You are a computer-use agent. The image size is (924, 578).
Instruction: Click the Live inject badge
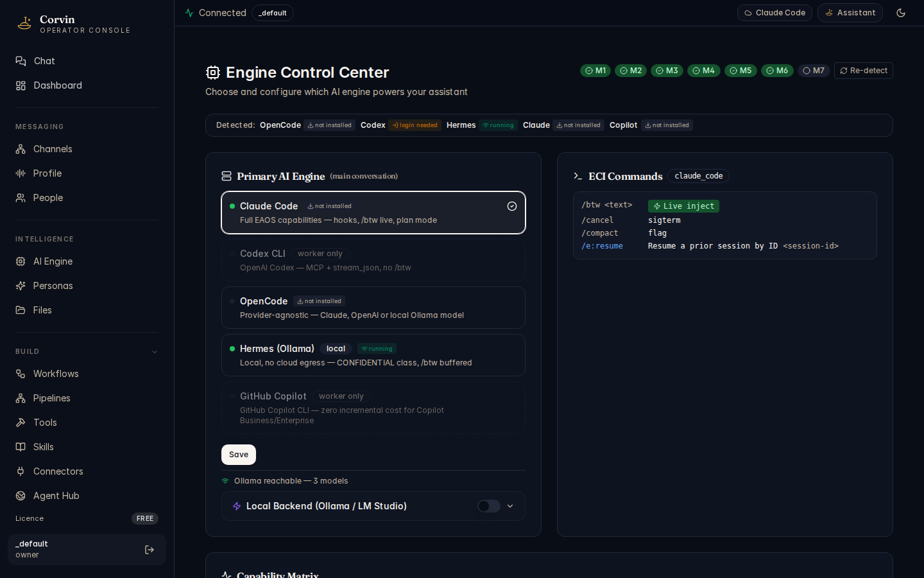(x=683, y=206)
